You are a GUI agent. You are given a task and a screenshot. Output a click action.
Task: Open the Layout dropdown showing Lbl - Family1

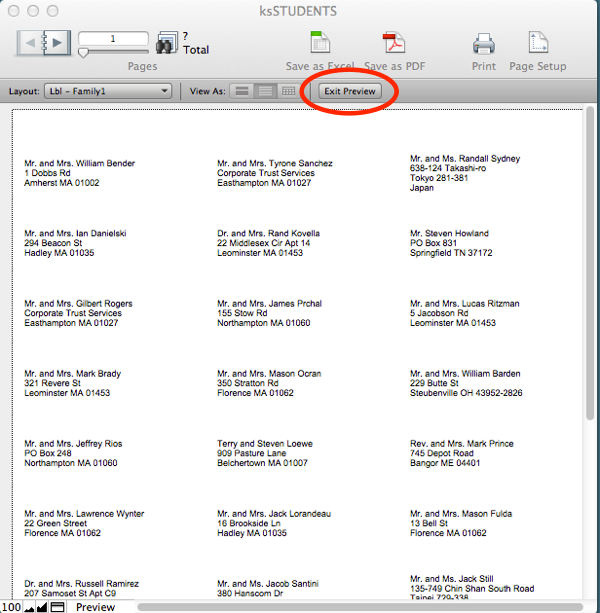[x=108, y=91]
